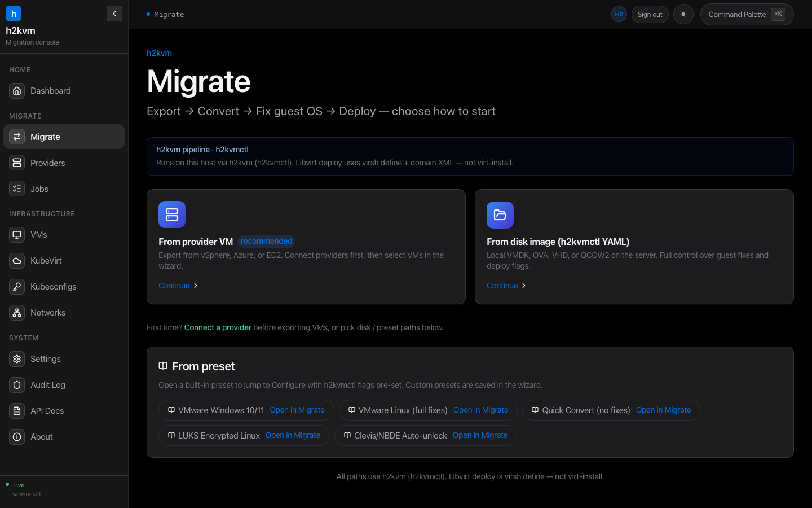Viewport: 812px width, 508px height.
Task: Go to Jobs in the sidebar menu
Action: (64, 189)
